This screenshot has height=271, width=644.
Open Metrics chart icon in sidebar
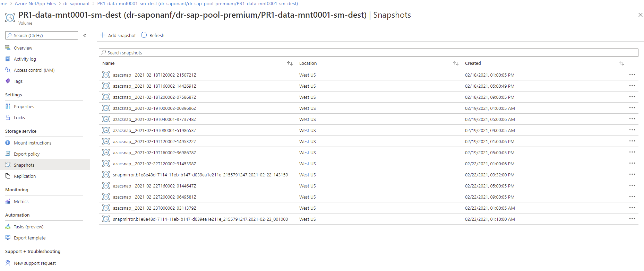(8, 201)
